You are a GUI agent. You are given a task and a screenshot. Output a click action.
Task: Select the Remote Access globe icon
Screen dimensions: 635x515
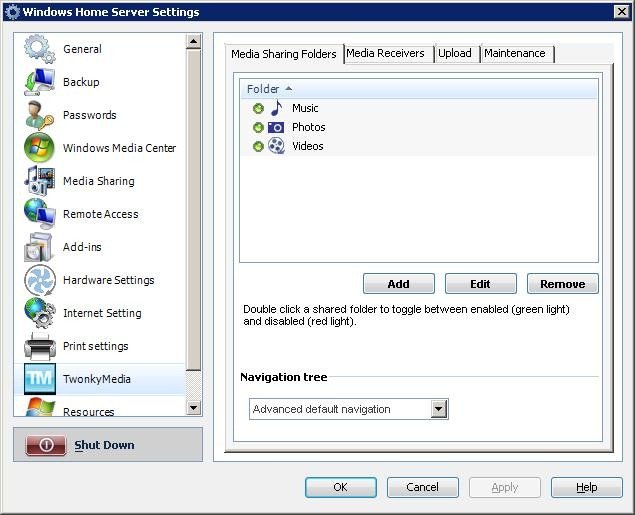tap(39, 214)
